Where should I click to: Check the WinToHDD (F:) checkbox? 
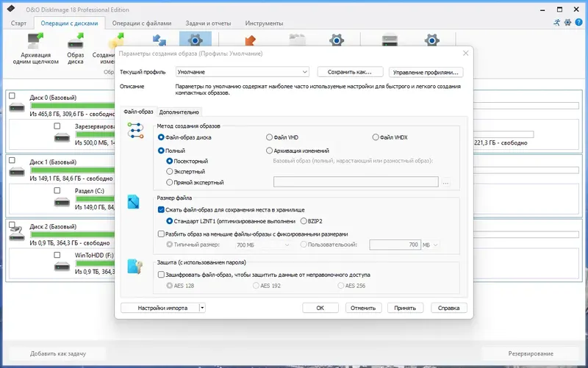(x=57, y=255)
